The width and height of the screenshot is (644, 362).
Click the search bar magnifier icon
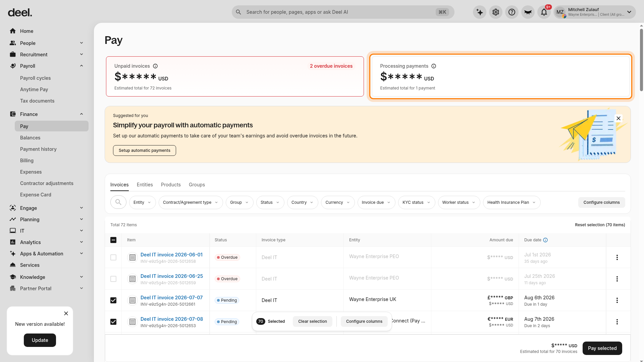pyautogui.click(x=238, y=12)
